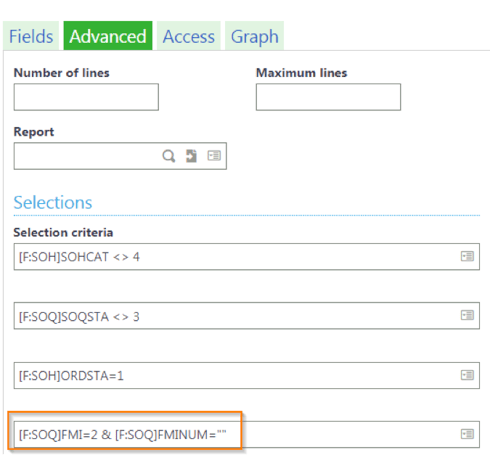Screen dimensions: 490x455
Task: Open the magnifier search icon in Report field
Action: click(x=169, y=156)
